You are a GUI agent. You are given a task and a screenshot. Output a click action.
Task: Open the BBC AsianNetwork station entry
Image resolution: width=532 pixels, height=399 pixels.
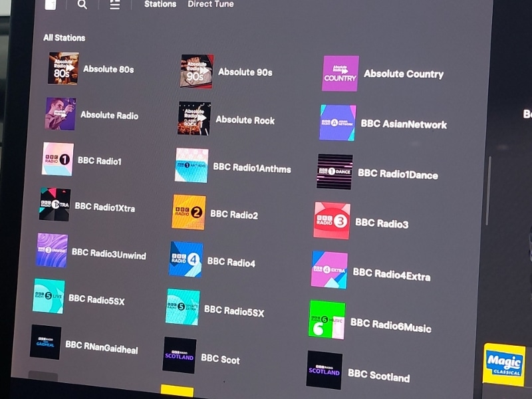coord(404,124)
